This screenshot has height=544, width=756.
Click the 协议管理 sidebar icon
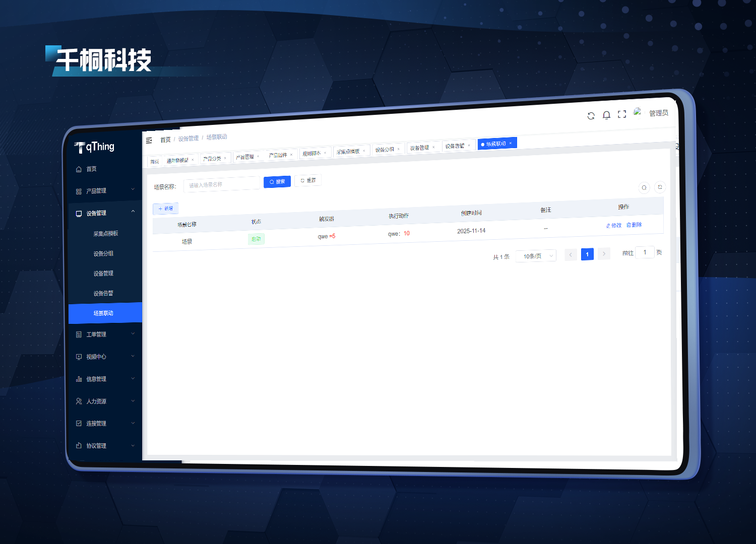point(79,446)
